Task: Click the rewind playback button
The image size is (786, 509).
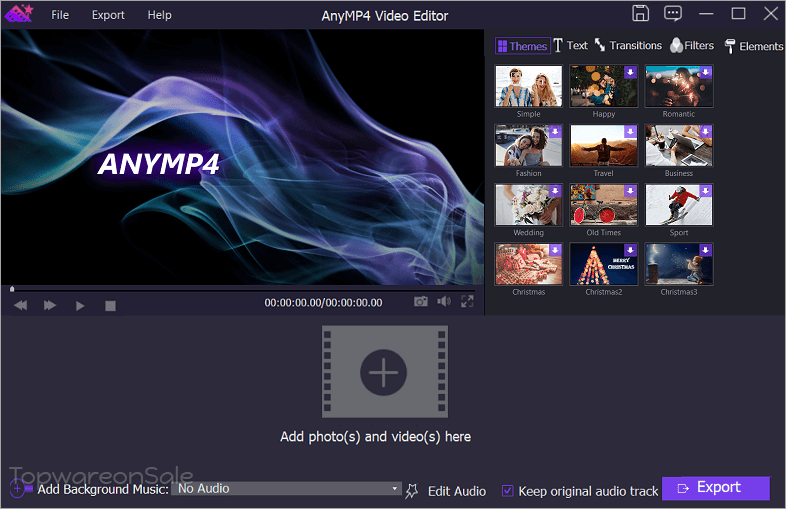Action: (21, 305)
